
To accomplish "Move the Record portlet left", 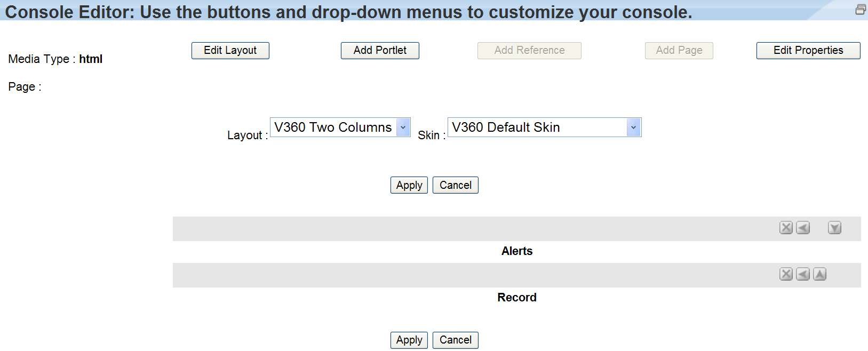I will point(803,274).
